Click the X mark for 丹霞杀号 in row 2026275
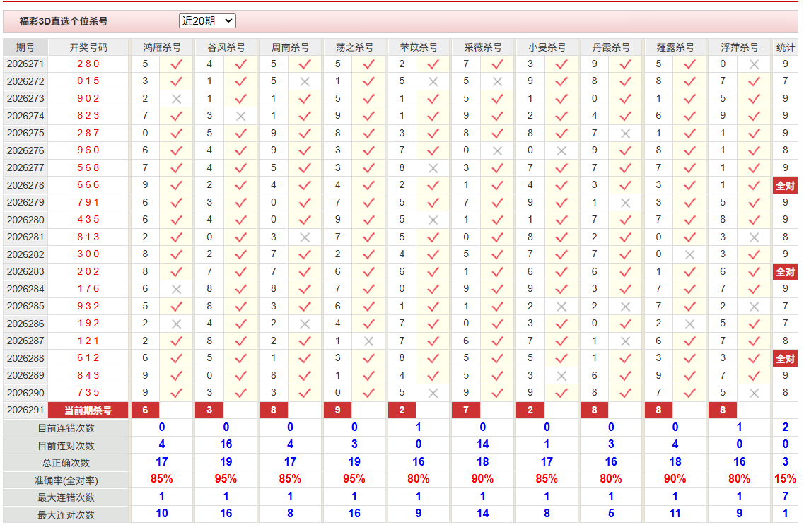Image resolution: width=804 pixels, height=532 pixels. (x=625, y=134)
